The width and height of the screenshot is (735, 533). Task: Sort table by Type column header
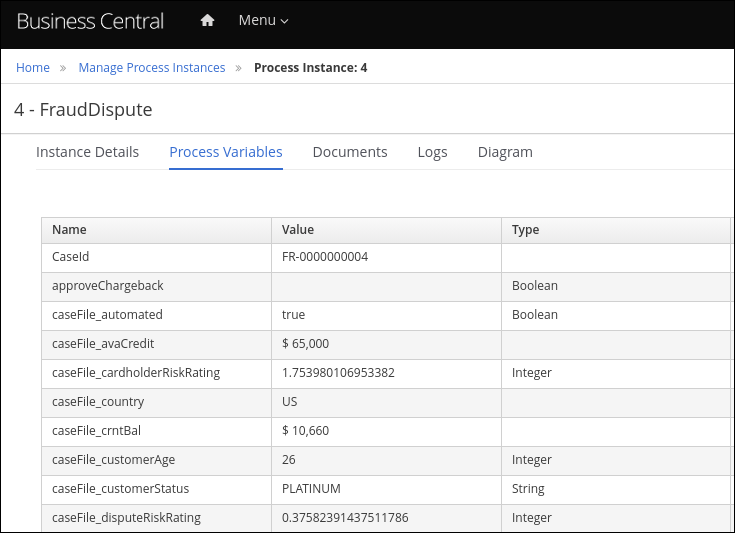pyautogui.click(x=525, y=230)
